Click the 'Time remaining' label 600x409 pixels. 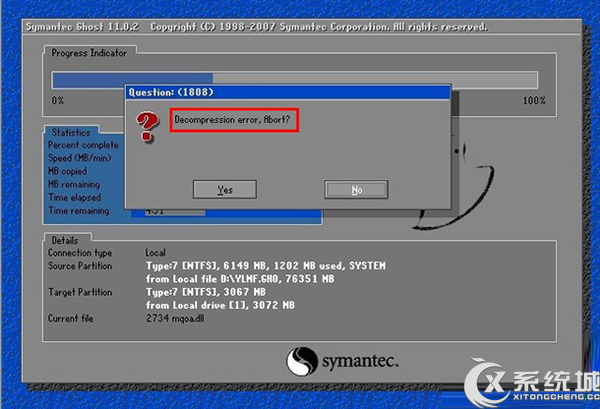[x=79, y=210]
